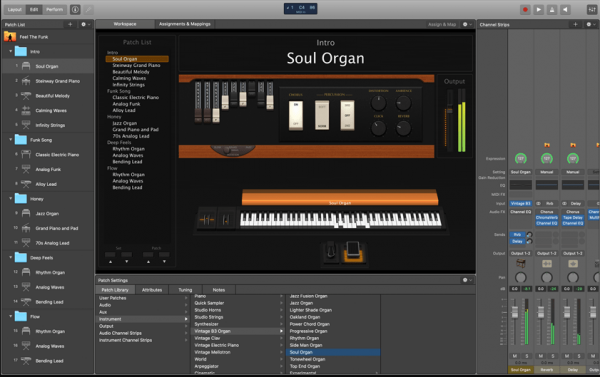600x377 pixels.
Task: Open the info inspector button in the toolbar
Action: click(x=75, y=10)
